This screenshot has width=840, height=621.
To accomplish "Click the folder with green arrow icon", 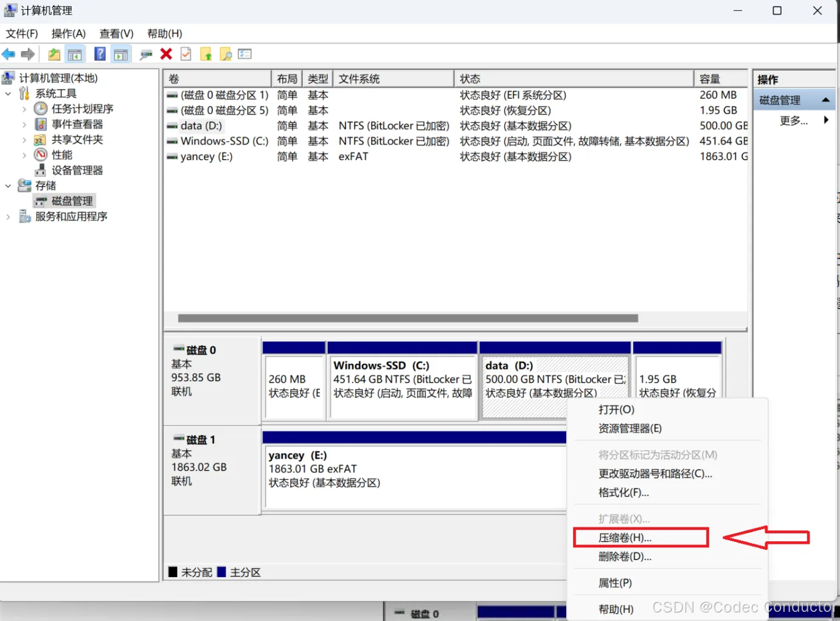I will point(206,54).
